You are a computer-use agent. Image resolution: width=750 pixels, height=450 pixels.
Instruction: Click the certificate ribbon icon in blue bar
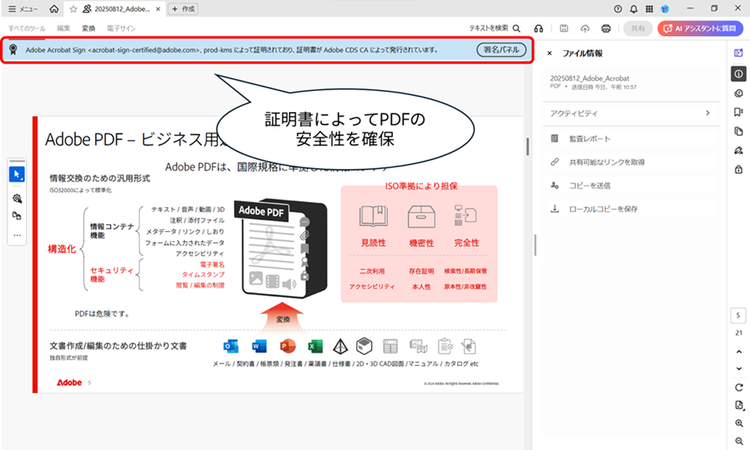(13, 50)
